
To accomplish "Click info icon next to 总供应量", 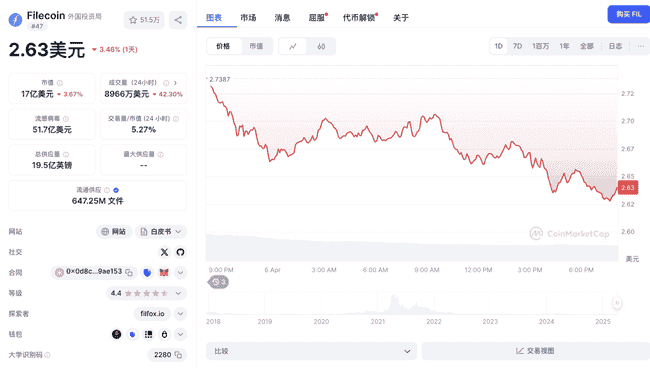I will coord(66,155).
